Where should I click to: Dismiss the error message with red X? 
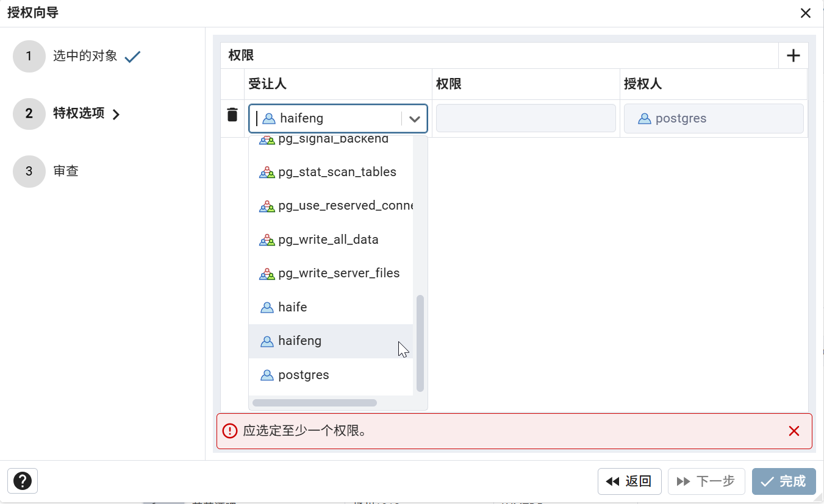(794, 431)
